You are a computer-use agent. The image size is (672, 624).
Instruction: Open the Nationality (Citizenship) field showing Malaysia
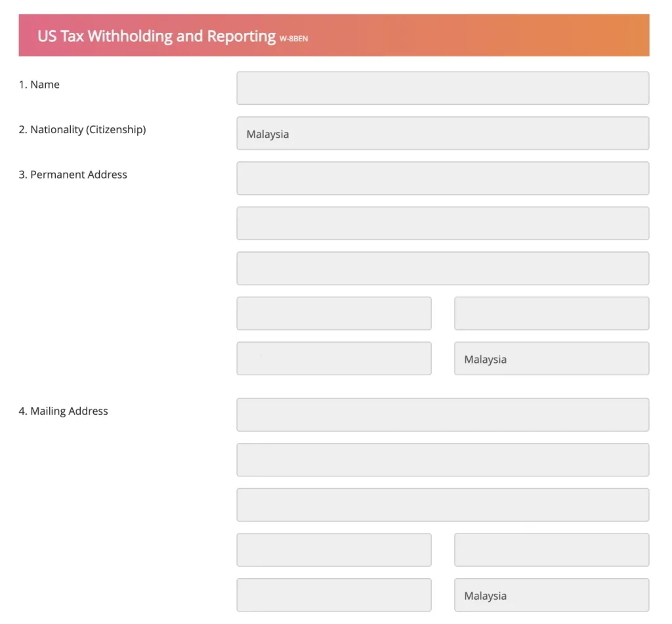coord(442,134)
